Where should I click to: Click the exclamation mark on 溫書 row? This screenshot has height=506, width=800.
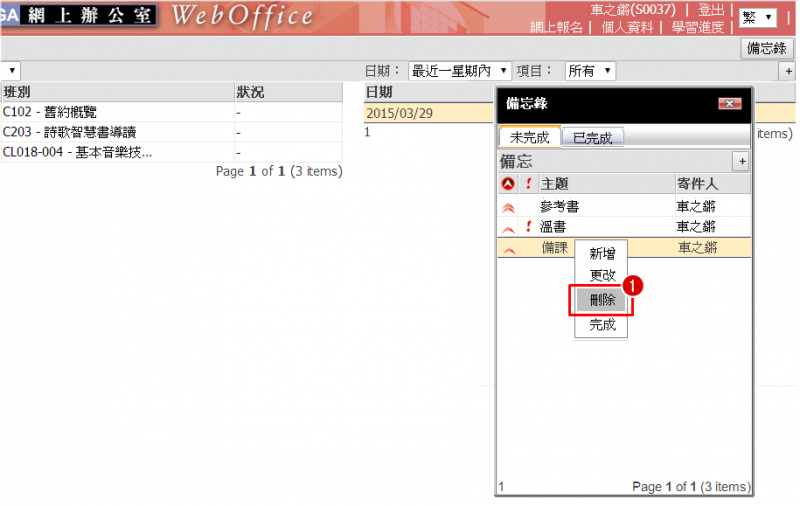pyautogui.click(x=529, y=226)
